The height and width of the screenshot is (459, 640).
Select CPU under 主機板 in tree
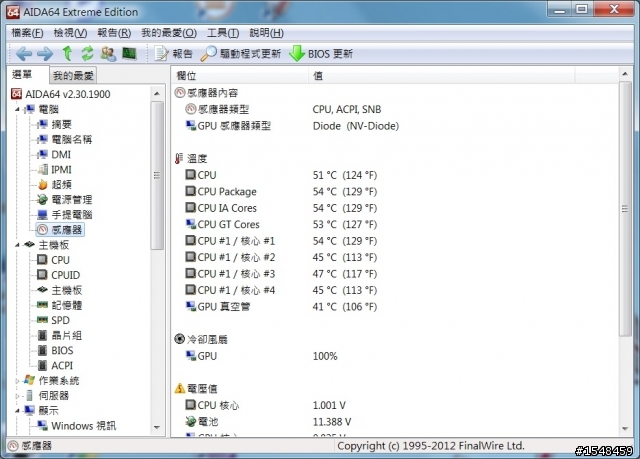pos(53,260)
